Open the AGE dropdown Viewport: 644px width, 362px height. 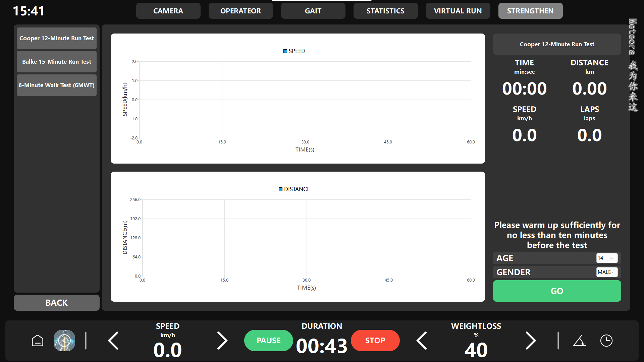coord(607,258)
